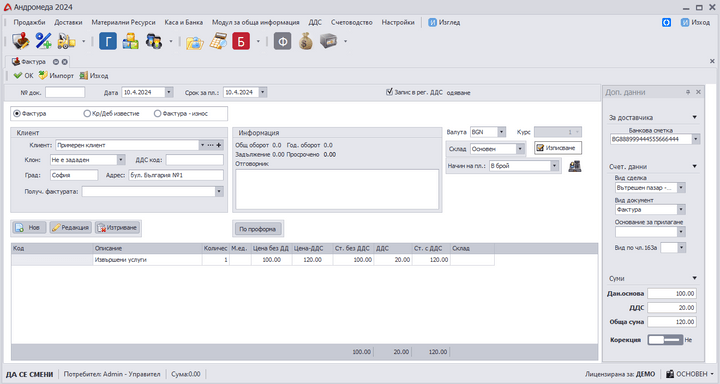This screenshot has width=720, height=384.
Task: Click the Нов button
Action: tap(29, 228)
